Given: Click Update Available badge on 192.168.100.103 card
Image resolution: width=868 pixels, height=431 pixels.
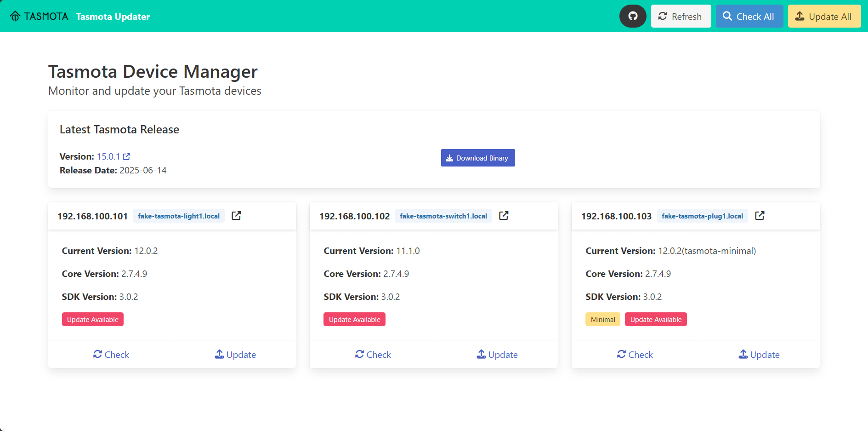Looking at the screenshot, I should 656,319.
